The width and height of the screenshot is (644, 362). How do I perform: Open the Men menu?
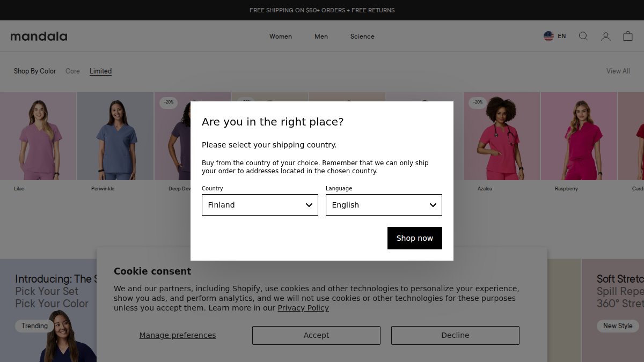tap(321, 36)
